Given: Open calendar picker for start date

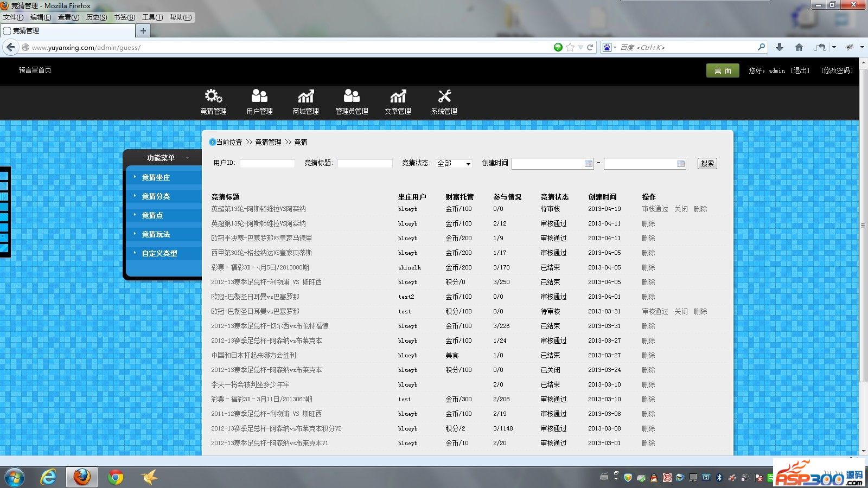Looking at the screenshot, I should 589,164.
